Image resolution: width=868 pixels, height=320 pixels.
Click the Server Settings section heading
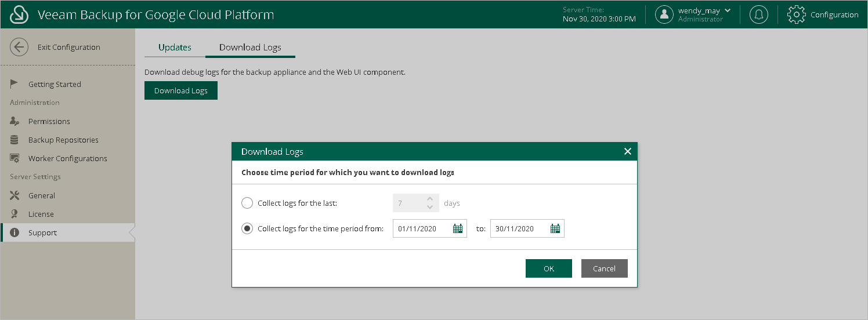pyautogui.click(x=35, y=177)
